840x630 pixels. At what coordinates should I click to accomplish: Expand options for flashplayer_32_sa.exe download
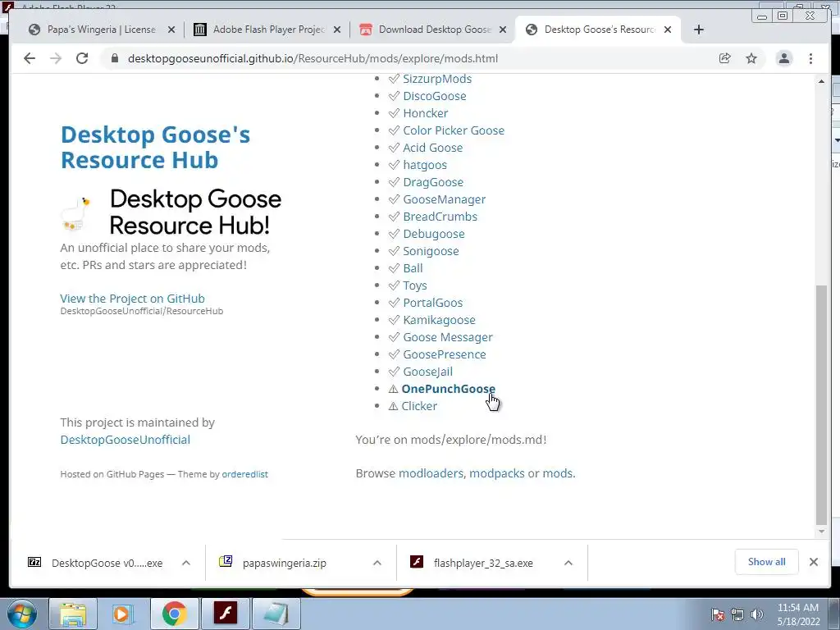coord(568,563)
